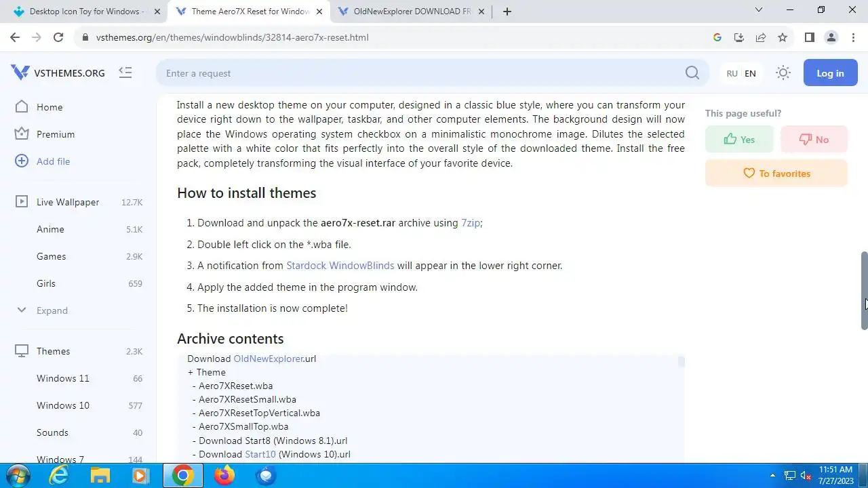Click the Add file plus icon
The height and width of the screenshot is (488, 868).
click(x=22, y=161)
